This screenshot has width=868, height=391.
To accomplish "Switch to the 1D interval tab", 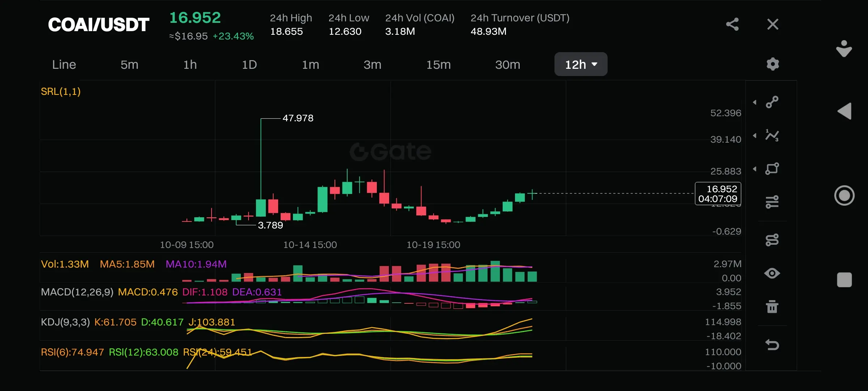I will (x=249, y=64).
